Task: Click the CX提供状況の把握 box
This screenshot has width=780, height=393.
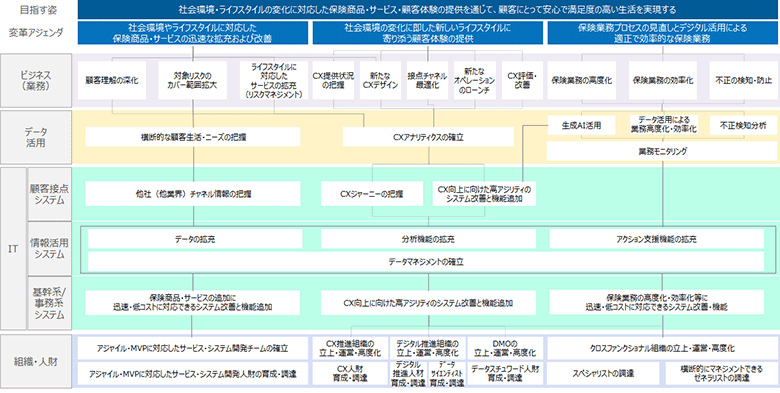Action: (333, 80)
